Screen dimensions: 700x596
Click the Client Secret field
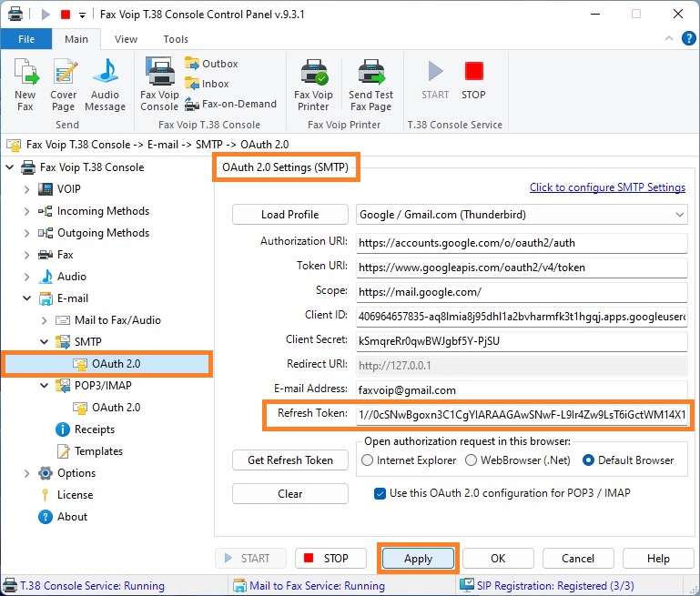pyautogui.click(x=522, y=341)
